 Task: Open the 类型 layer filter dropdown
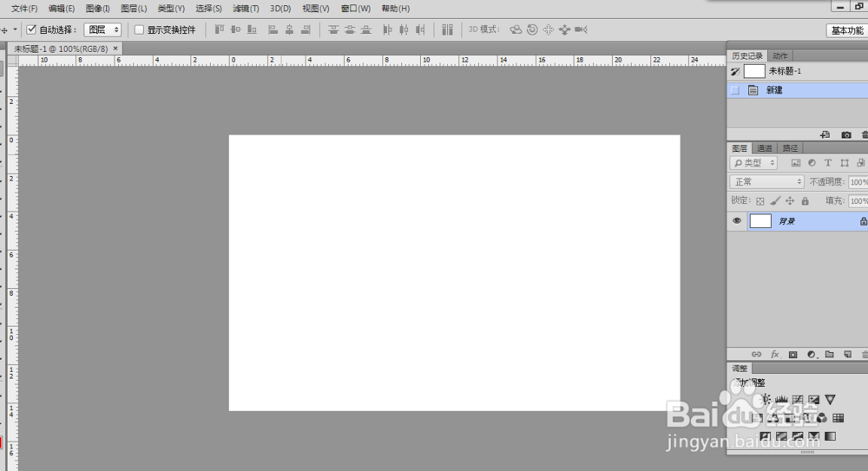click(753, 163)
